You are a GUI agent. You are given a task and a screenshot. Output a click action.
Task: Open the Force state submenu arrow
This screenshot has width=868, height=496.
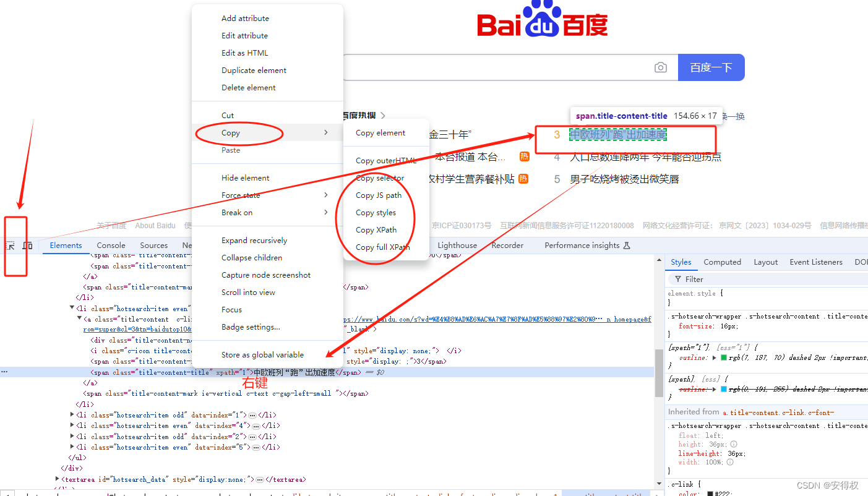click(x=326, y=195)
